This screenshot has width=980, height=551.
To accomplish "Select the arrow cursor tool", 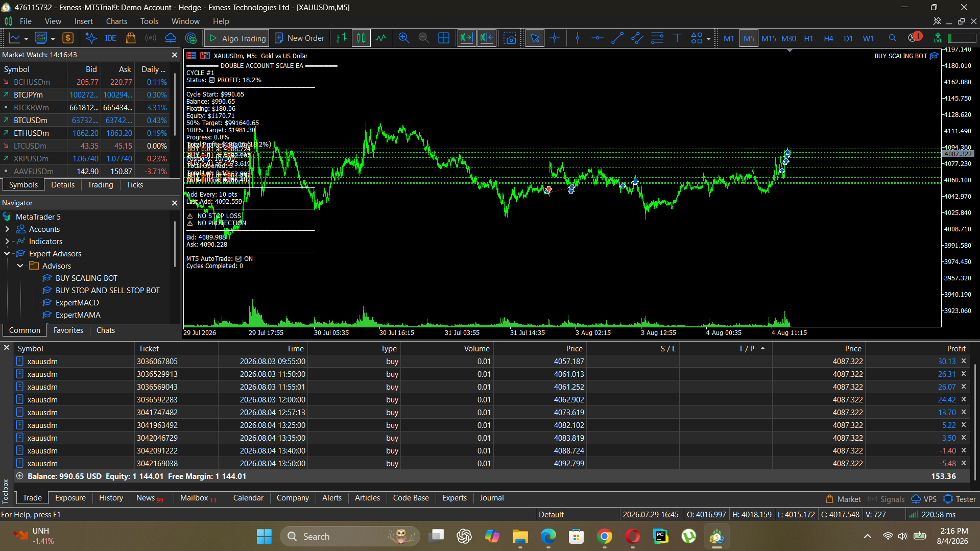I will [x=535, y=38].
